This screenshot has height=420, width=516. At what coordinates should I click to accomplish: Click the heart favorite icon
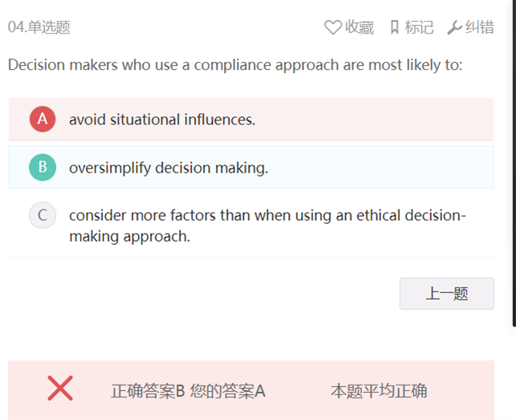pyautogui.click(x=333, y=27)
